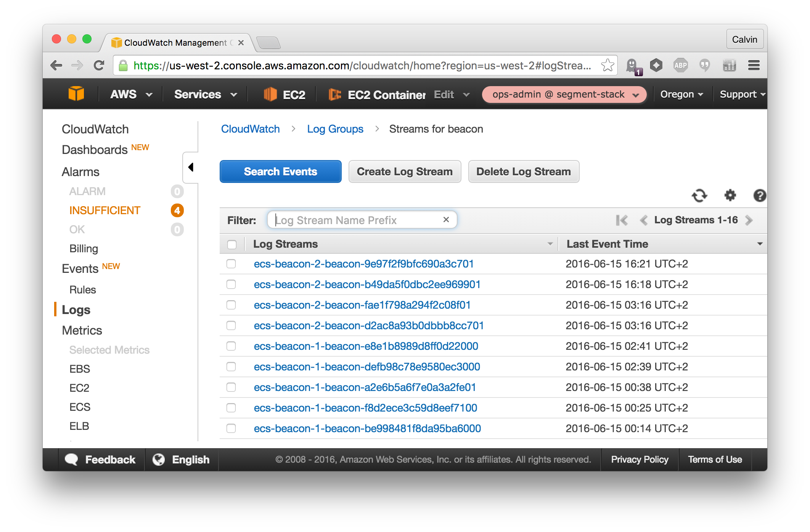Expand the Services dropdown menu
810x532 pixels.
206,94
